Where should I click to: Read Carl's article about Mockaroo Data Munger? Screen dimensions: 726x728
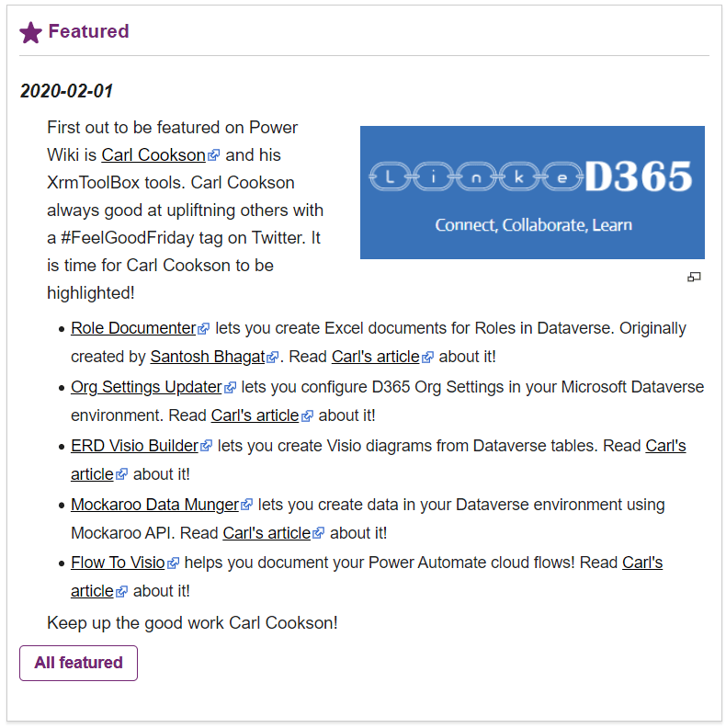267,533
